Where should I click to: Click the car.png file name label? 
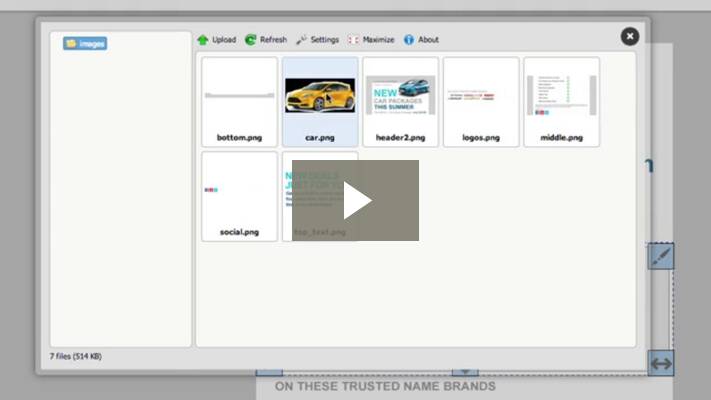[x=320, y=137]
